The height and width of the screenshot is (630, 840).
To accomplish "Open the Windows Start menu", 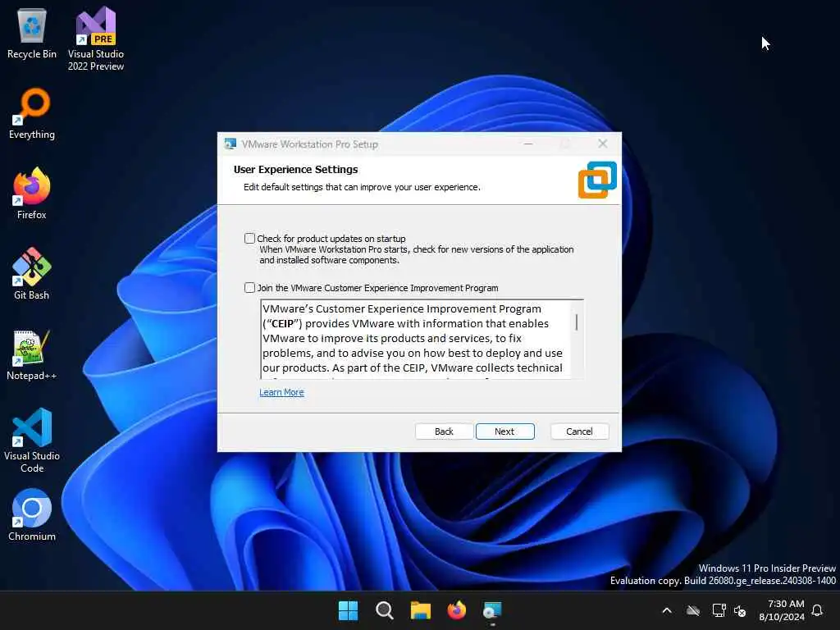I will (348, 610).
